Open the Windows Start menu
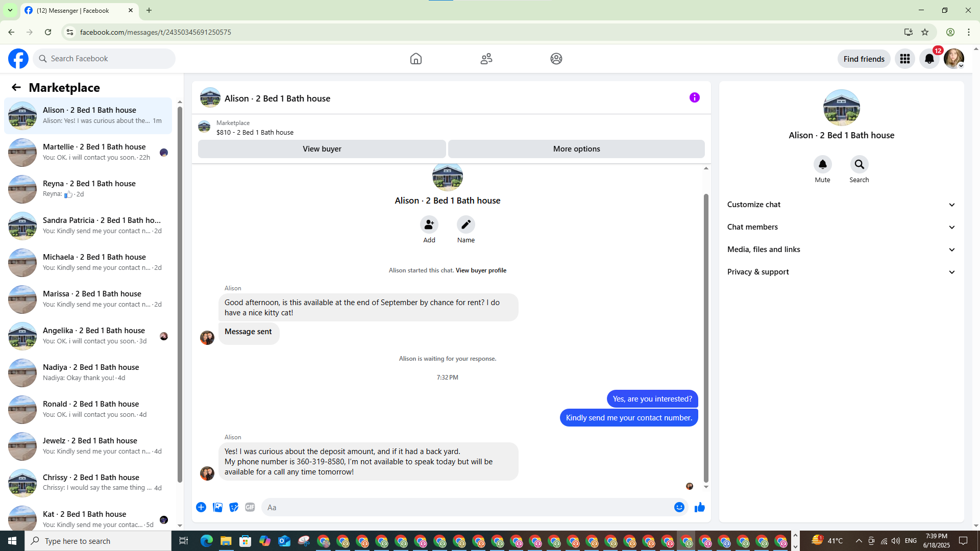This screenshot has width=980, height=551. tap(12, 541)
